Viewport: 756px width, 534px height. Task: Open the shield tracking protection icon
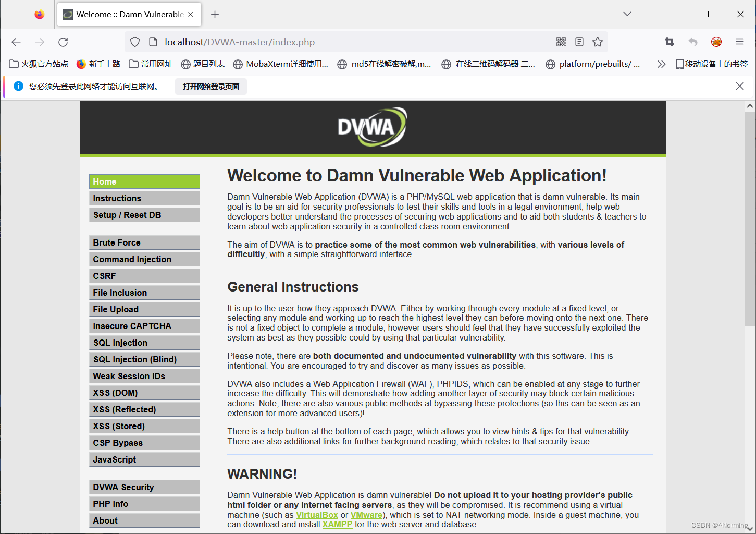(x=135, y=42)
